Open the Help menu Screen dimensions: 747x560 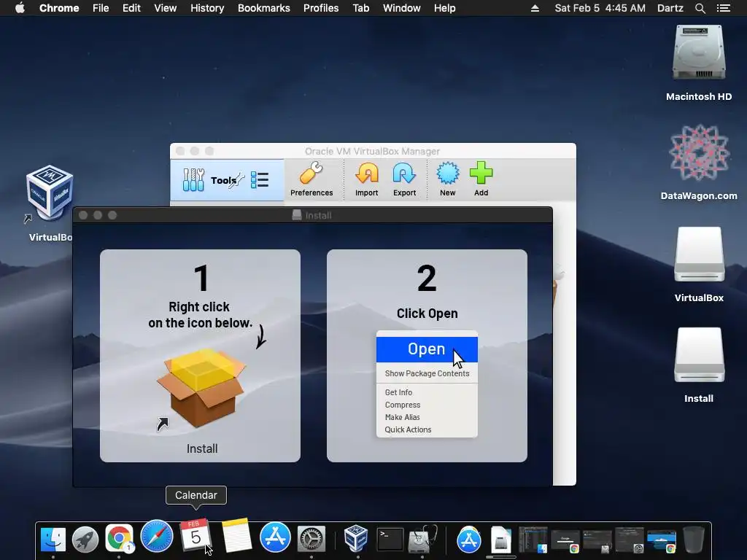444,8
